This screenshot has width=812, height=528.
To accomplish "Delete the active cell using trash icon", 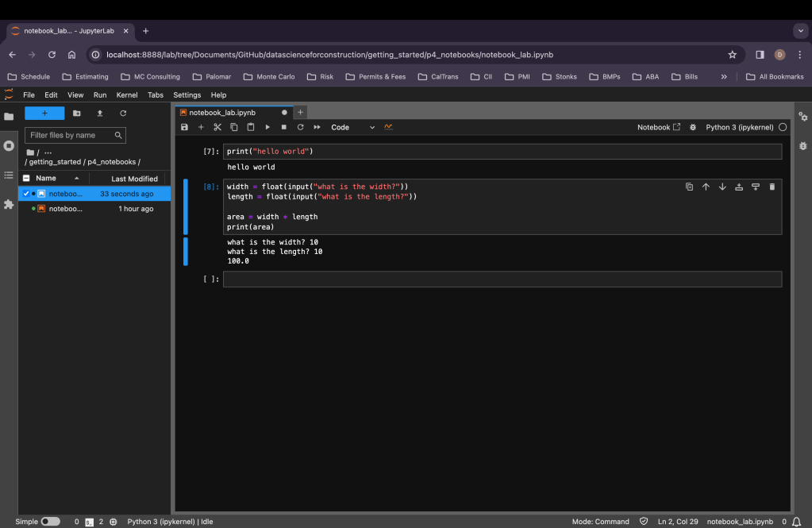I will [772, 187].
